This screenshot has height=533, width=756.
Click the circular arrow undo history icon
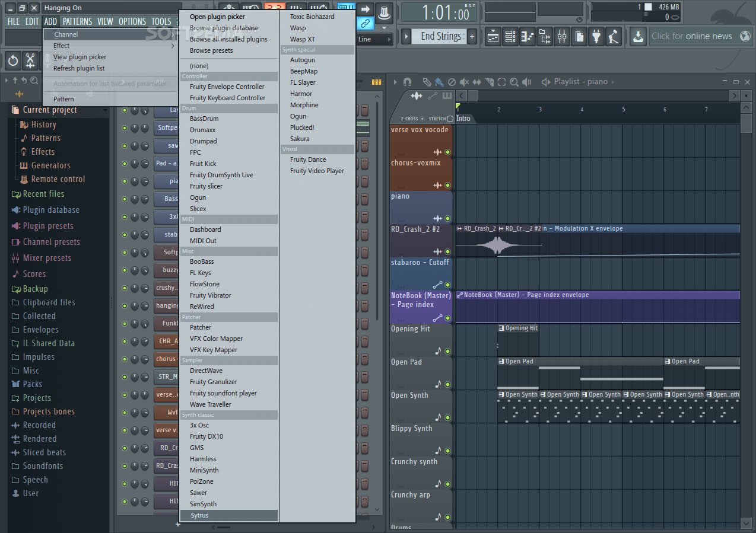point(13,60)
